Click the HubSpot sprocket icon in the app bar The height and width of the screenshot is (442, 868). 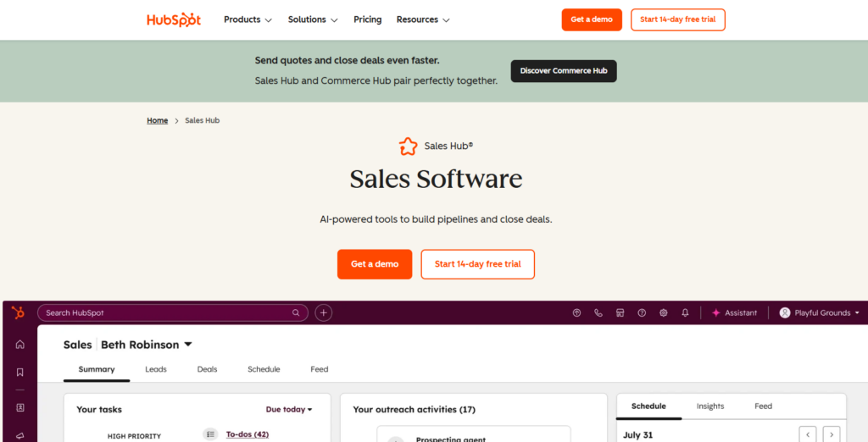coord(19,312)
